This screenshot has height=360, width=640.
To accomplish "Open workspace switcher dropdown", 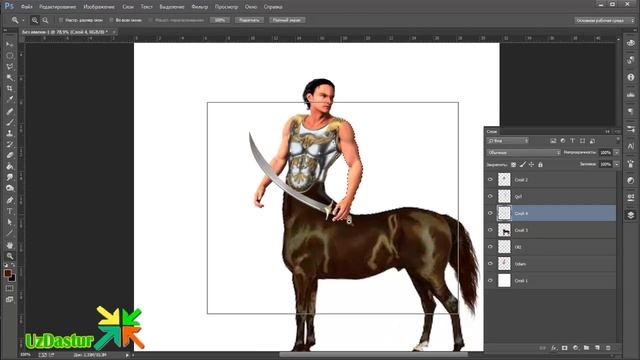I will 605,20.
